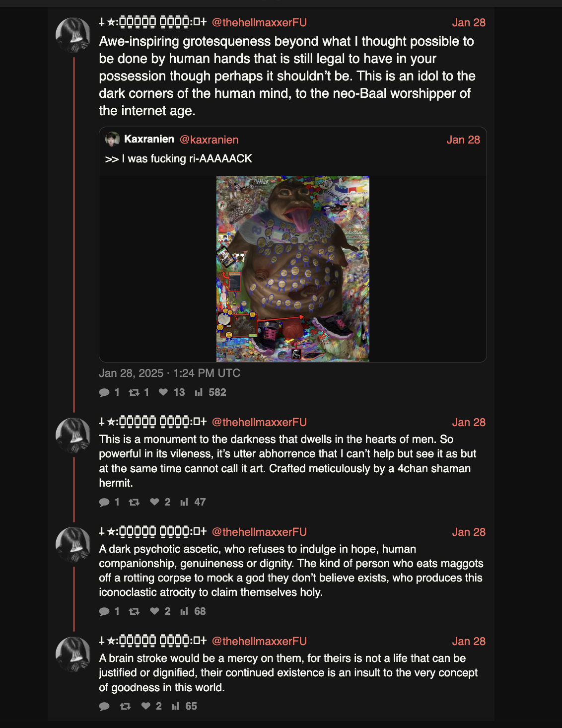Click views stats icon showing 582
Screen dimensions: 562x728
pos(199,393)
